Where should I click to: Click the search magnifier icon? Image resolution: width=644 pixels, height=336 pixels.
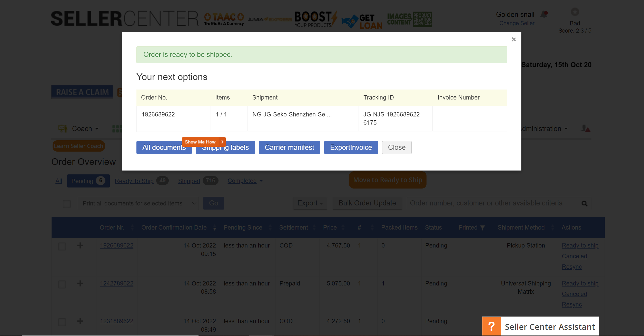coord(584,203)
